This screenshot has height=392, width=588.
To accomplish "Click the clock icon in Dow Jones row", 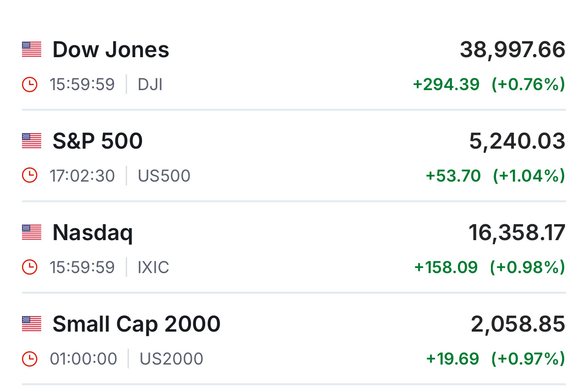I will (30, 84).
